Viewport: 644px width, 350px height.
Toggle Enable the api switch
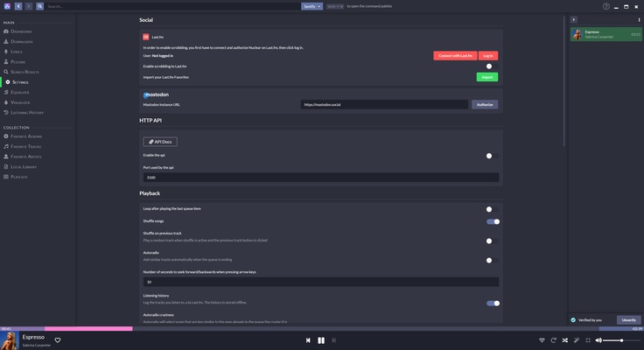pos(493,156)
